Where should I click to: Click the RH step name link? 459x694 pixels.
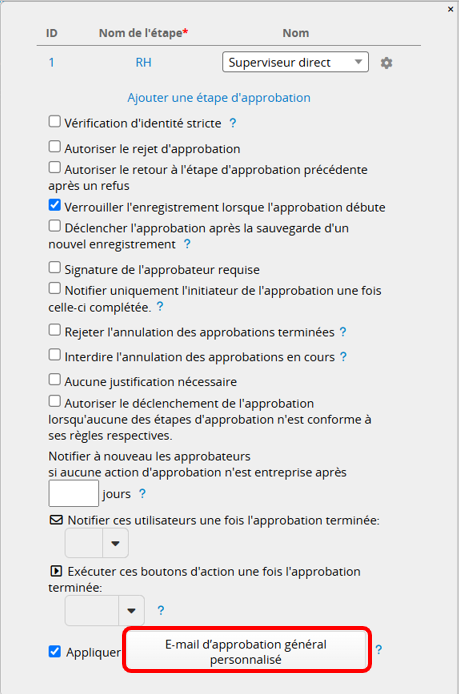[x=143, y=62]
